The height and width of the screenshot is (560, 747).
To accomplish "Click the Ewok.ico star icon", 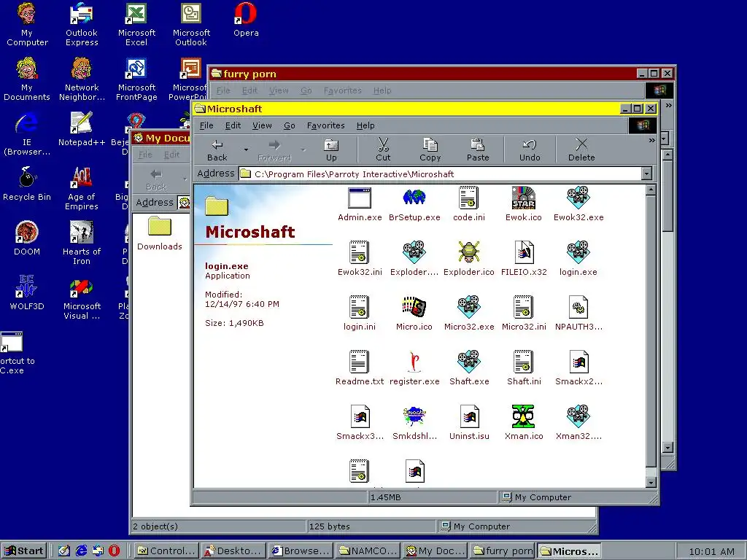I will click(x=524, y=198).
